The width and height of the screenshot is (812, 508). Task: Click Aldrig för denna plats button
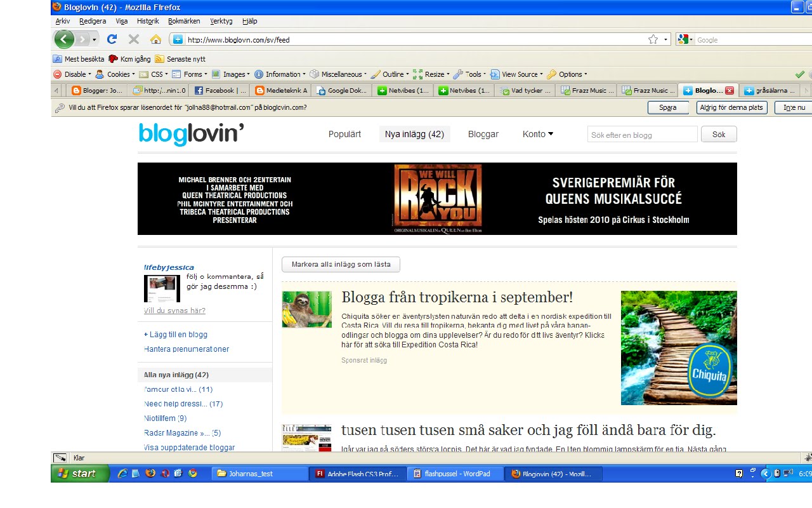coord(732,108)
